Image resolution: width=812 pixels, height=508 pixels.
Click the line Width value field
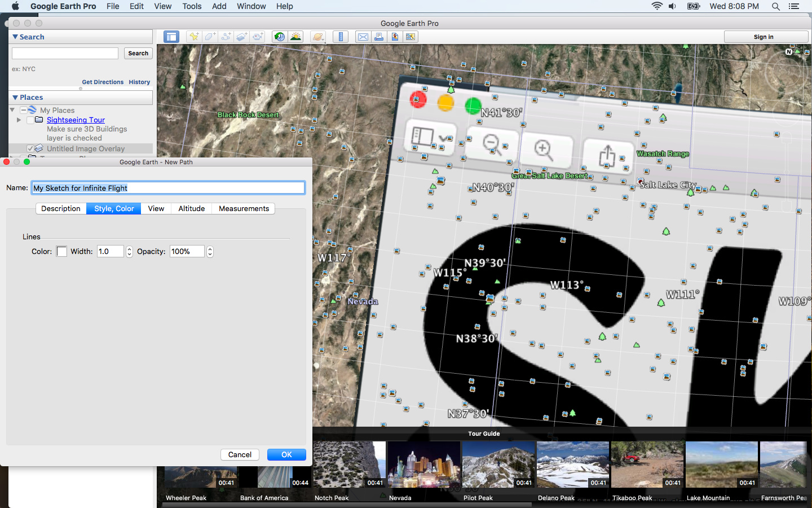(111, 251)
